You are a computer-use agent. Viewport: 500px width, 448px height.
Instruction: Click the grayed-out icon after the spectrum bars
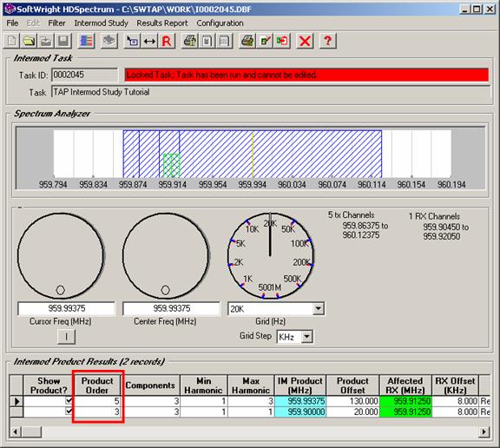[109, 41]
